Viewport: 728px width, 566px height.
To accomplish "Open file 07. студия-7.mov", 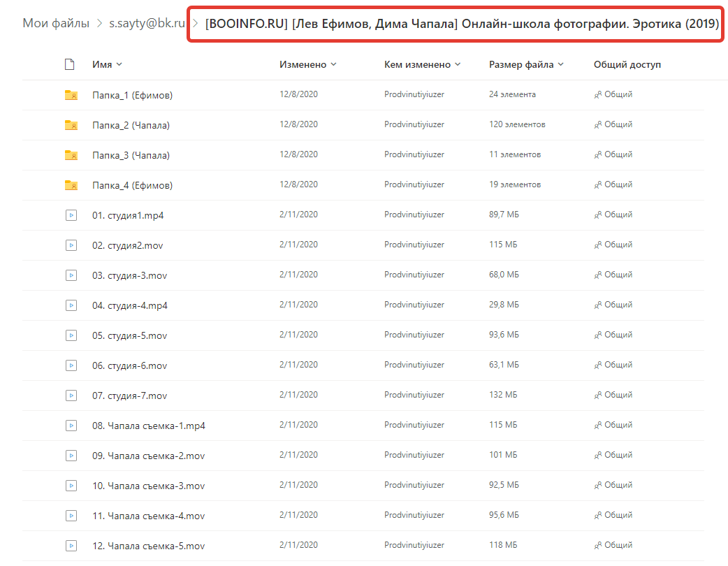I will (x=129, y=396).
